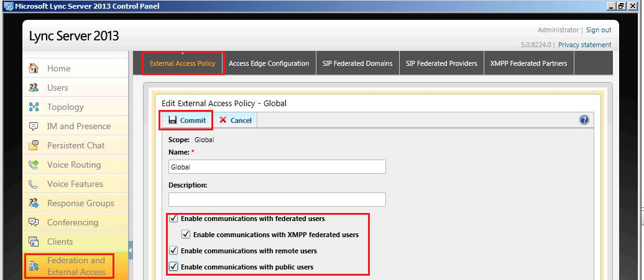Open Voice Routing section
This screenshot has height=280, width=644.
pyautogui.click(x=76, y=165)
